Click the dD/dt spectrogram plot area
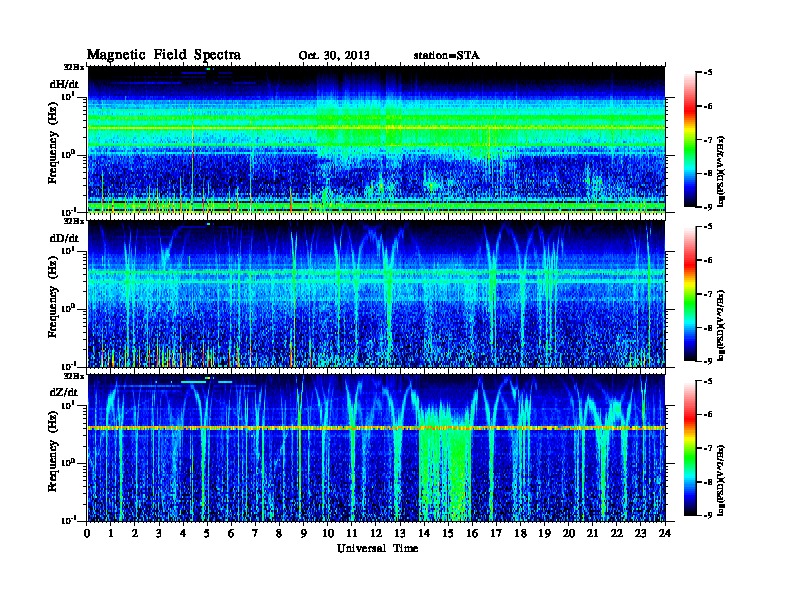 click(x=376, y=294)
